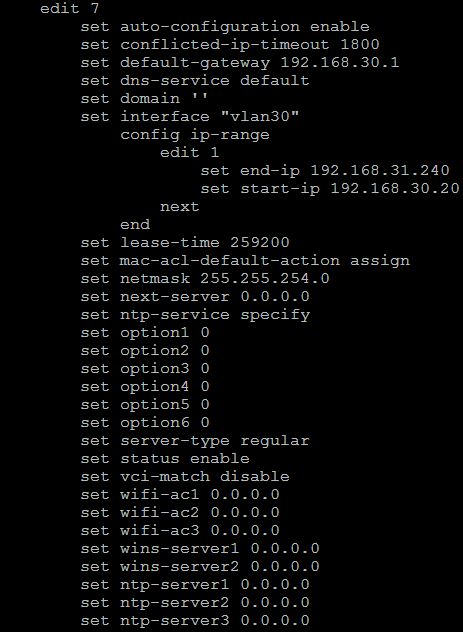
Task: Click the lease-time 259200 value
Action: [260, 243]
